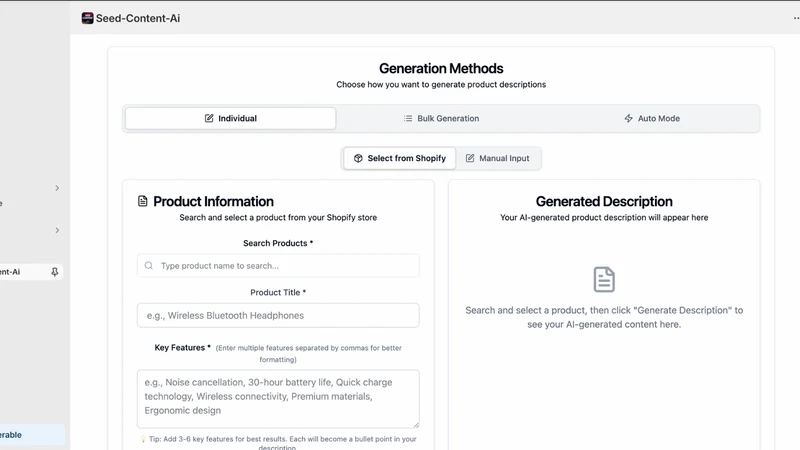Click the Product Title input field

pyautogui.click(x=278, y=315)
